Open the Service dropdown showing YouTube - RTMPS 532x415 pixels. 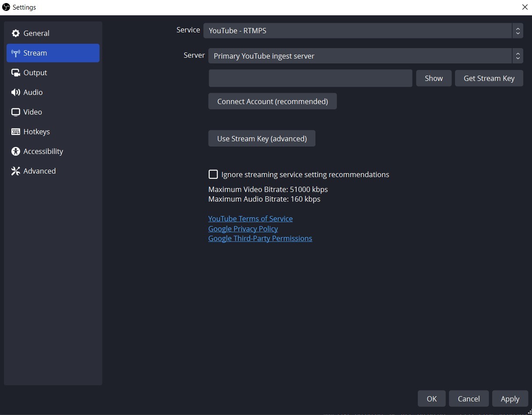[363, 31]
